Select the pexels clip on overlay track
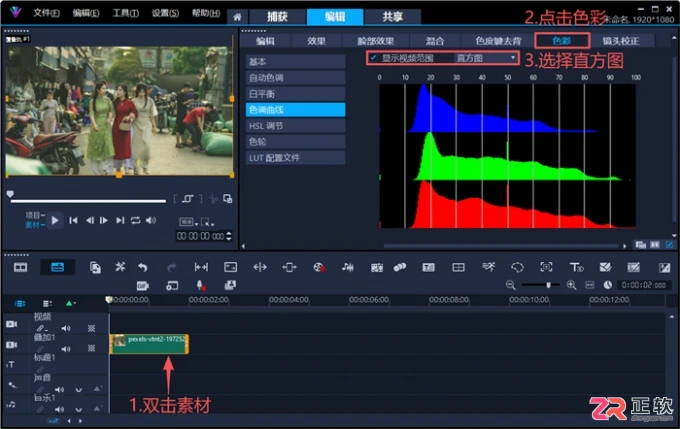680x429 pixels. pos(149,344)
